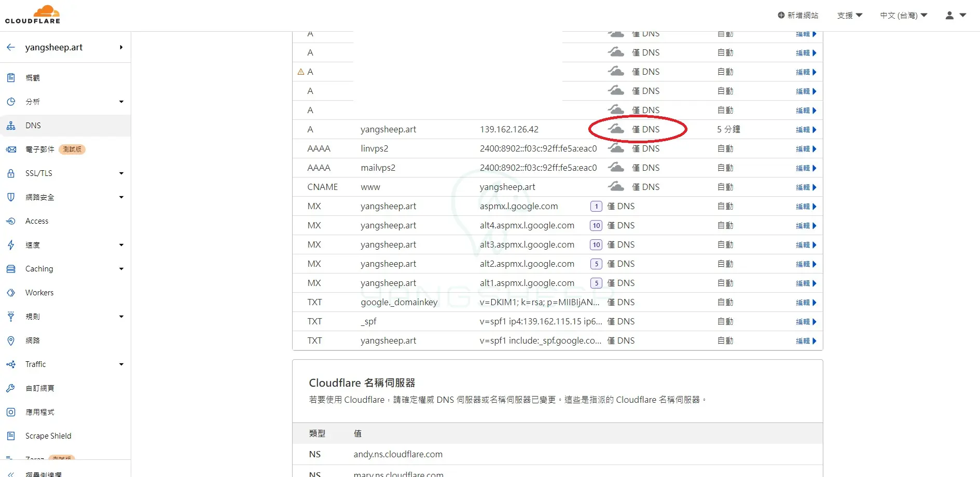This screenshot has width=980, height=477.
Task: Click priority 1 badge on aspmx.l.google.com
Action: [x=597, y=207]
